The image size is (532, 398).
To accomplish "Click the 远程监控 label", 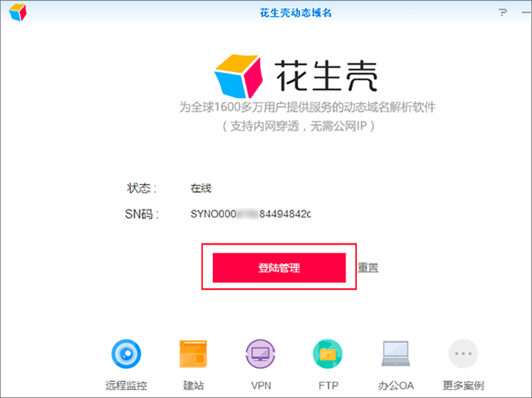I will click(126, 385).
